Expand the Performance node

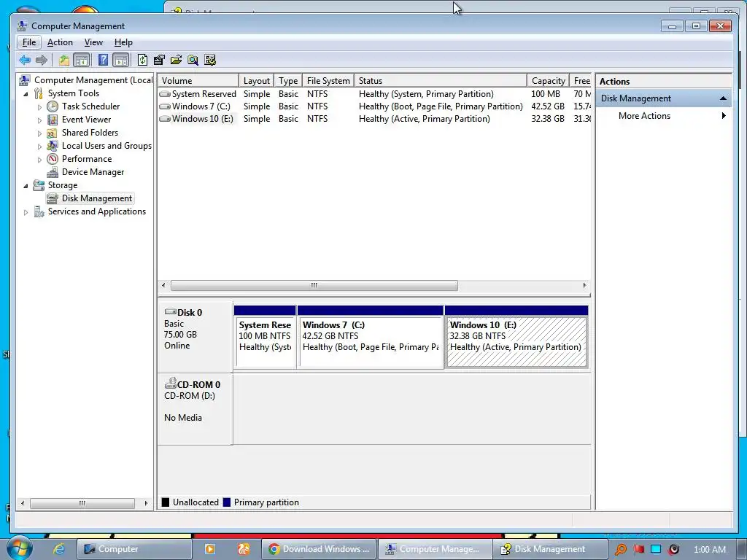(x=39, y=160)
